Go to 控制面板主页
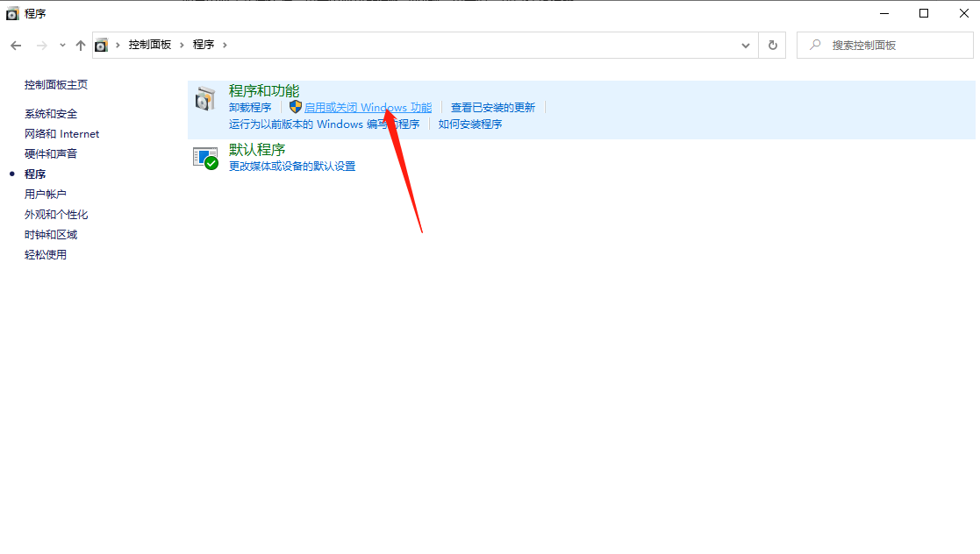Viewport: 980px width, 554px height. pos(55,84)
